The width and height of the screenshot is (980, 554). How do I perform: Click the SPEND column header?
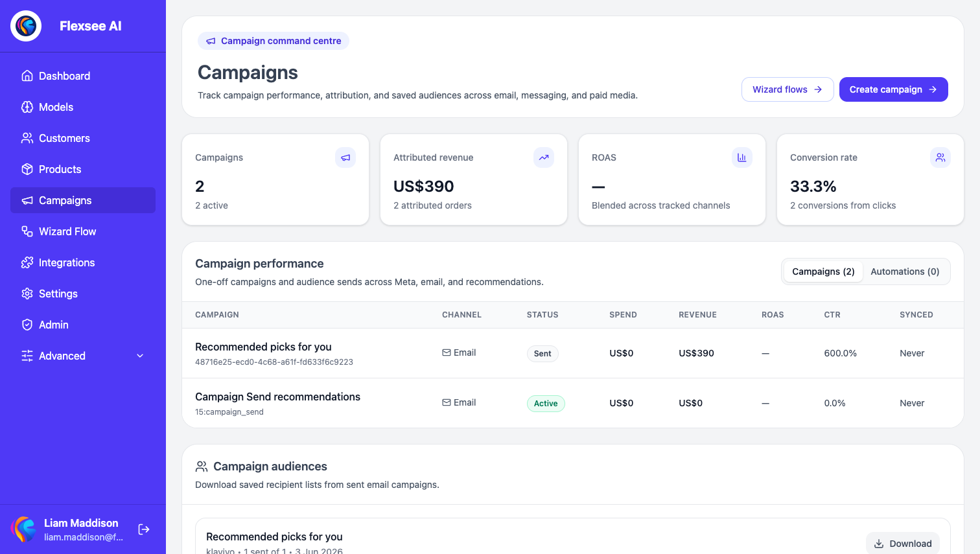(623, 315)
